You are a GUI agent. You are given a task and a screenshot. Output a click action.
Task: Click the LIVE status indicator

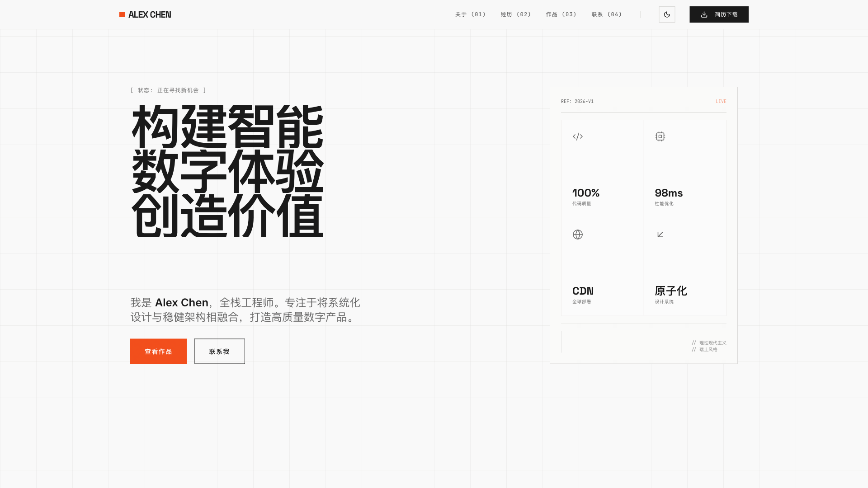click(x=721, y=101)
